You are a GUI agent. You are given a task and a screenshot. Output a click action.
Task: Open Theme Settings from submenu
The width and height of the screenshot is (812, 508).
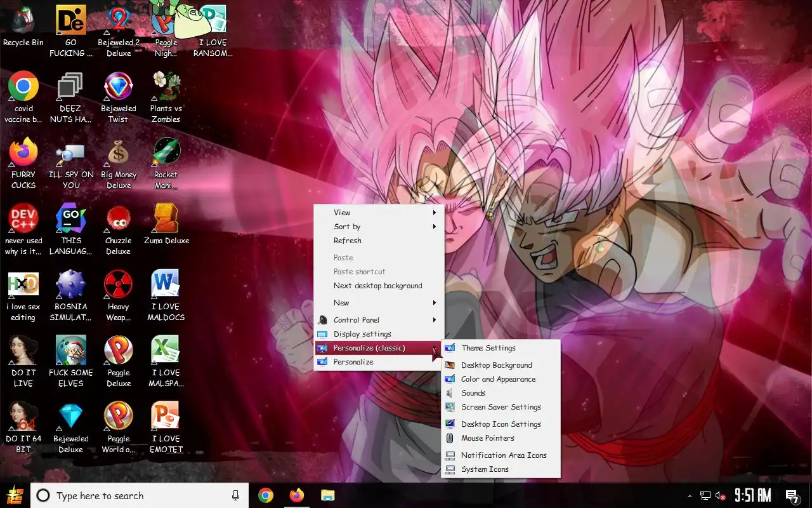pos(501,348)
